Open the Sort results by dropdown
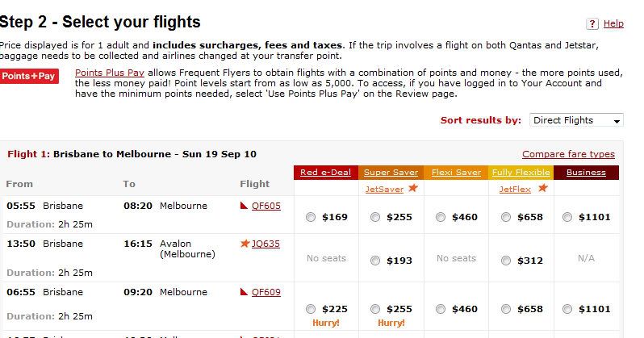 (576, 120)
